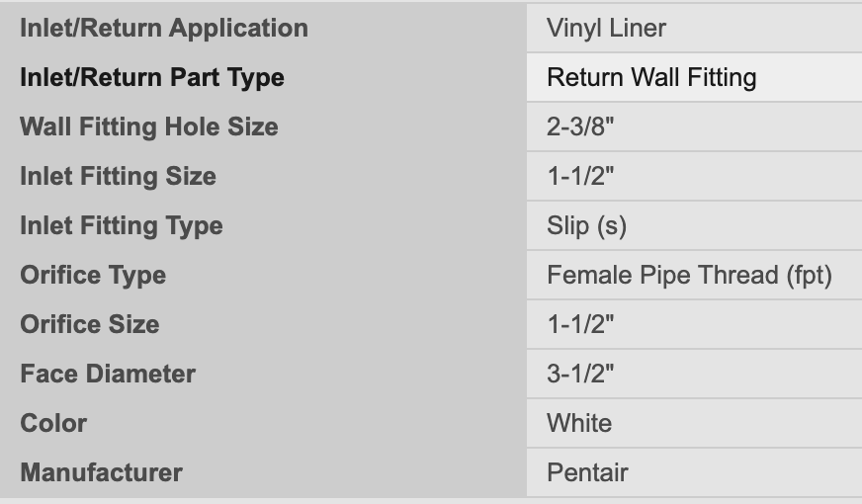Image resolution: width=862 pixels, height=504 pixels.
Task: Click the Wall Fitting Hole Size label
Action: (148, 126)
